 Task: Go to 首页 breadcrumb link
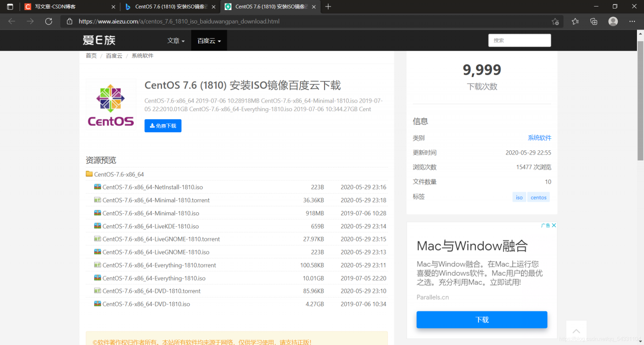(x=91, y=56)
